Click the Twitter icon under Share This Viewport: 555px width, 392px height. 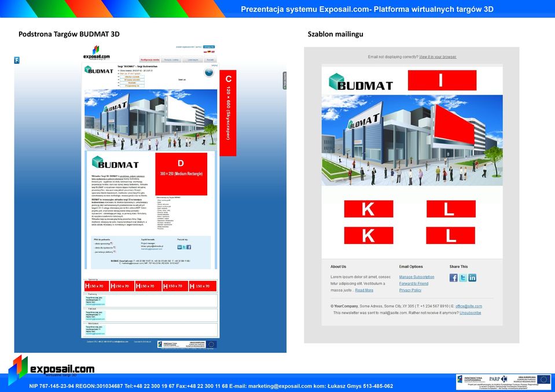(x=462, y=278)
